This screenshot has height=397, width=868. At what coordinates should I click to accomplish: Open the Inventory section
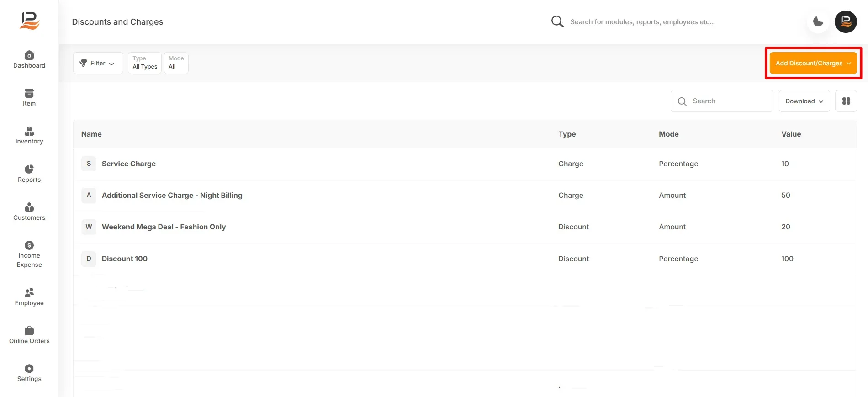coord(29,136)
